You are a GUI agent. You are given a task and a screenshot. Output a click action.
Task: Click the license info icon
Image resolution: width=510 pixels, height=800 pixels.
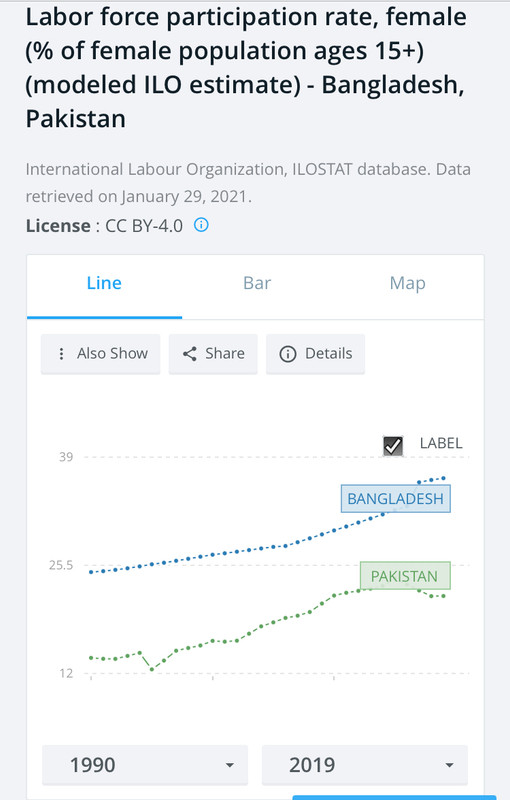pos(201,224)
